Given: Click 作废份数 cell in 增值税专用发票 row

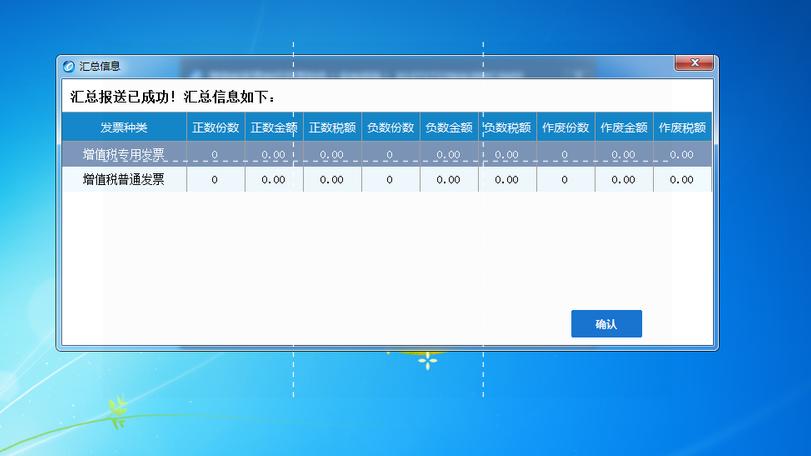Looking at the screenshot, I should 566,154.
